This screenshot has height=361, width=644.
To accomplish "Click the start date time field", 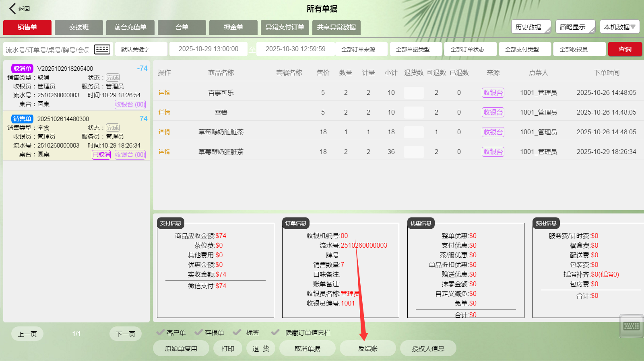I will pyautogui.click(x=208, y=49).
